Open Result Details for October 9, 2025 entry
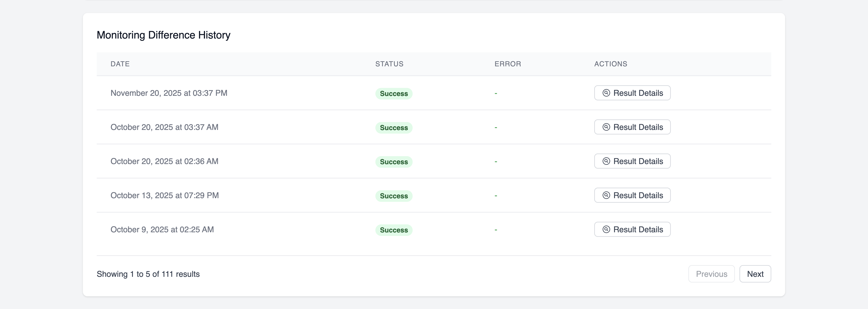The width and height of the screenshot is (868, 309). (632, 229)
